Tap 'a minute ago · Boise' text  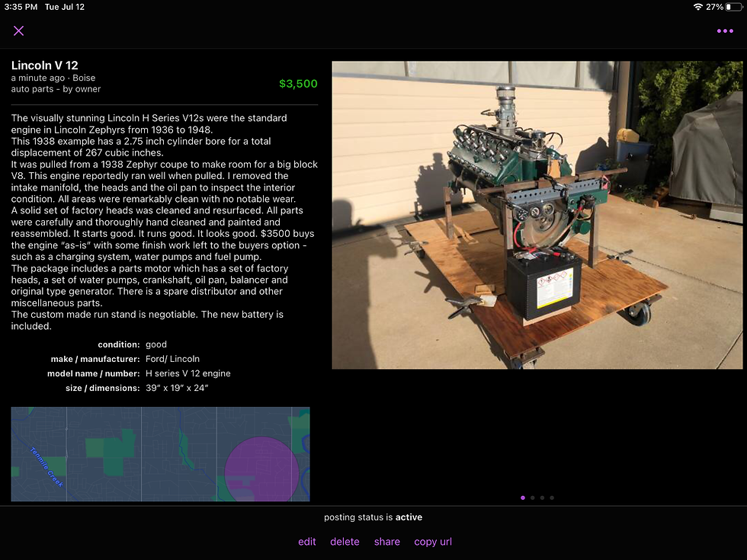coord(53,78)
